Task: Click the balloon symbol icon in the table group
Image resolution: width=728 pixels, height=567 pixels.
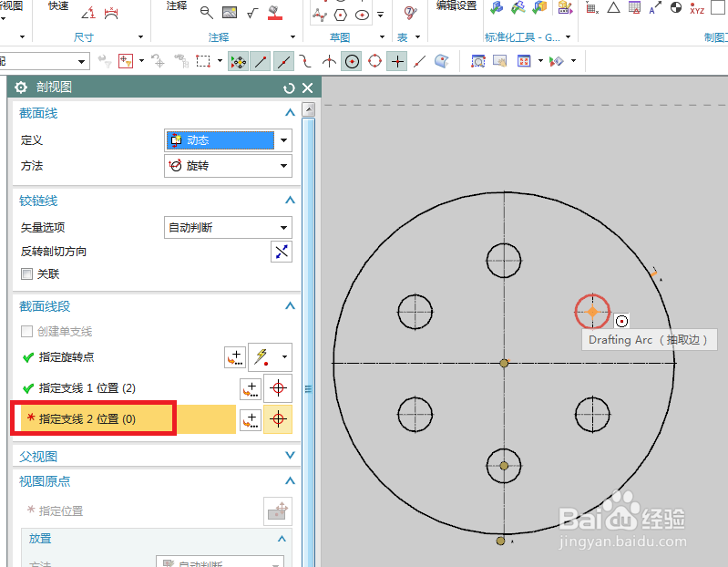Action: [x=410, y=13]
